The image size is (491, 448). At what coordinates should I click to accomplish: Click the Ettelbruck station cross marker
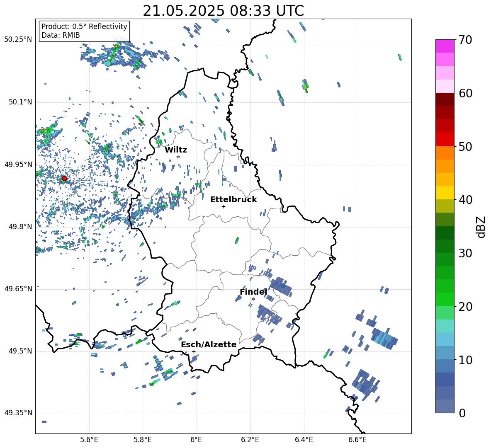point(224,206)
